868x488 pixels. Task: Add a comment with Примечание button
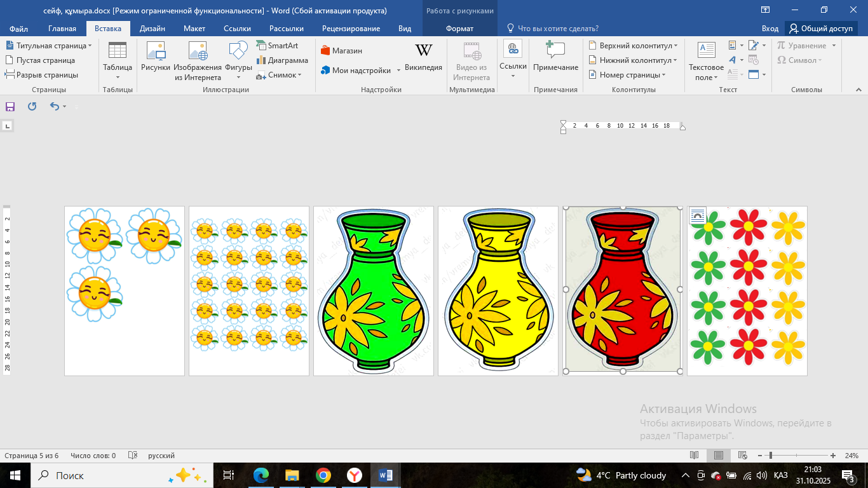[555, 57]
